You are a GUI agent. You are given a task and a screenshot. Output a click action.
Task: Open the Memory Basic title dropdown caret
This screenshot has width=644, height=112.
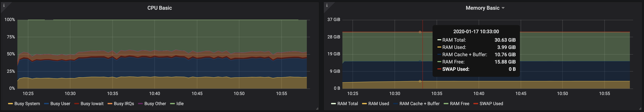click(503, 8)
